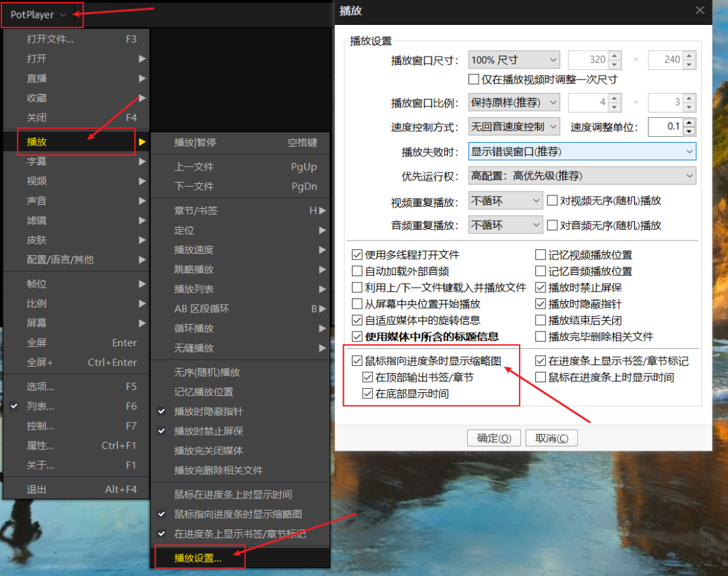
Task: Open 音频重复播放 dropdown
Action: coord(506,225)
